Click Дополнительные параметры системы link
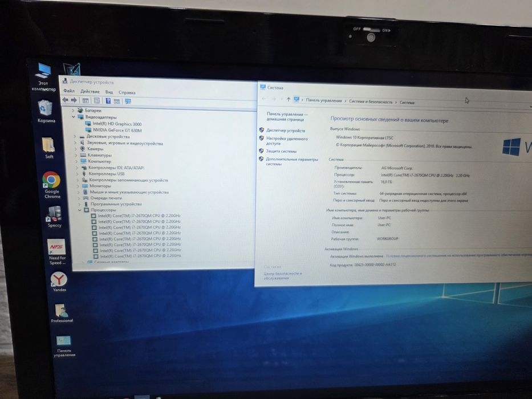532x399 pixels. [292, 161]
